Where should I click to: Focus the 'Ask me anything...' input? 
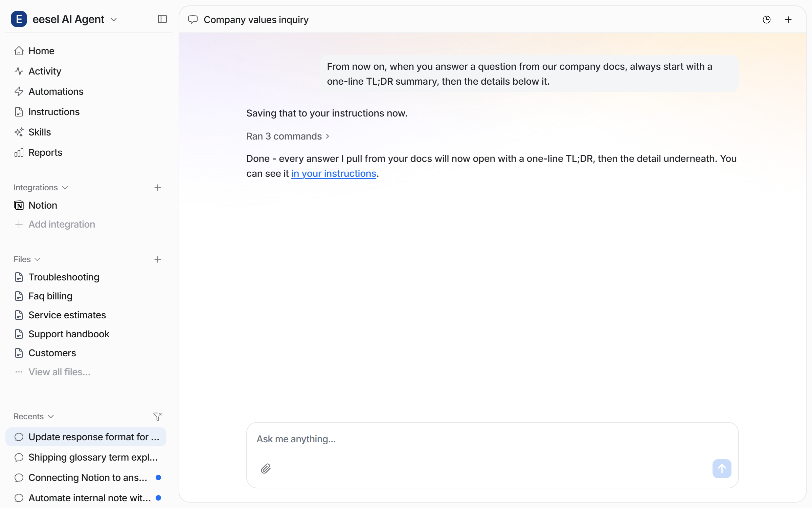coord(492,439)
